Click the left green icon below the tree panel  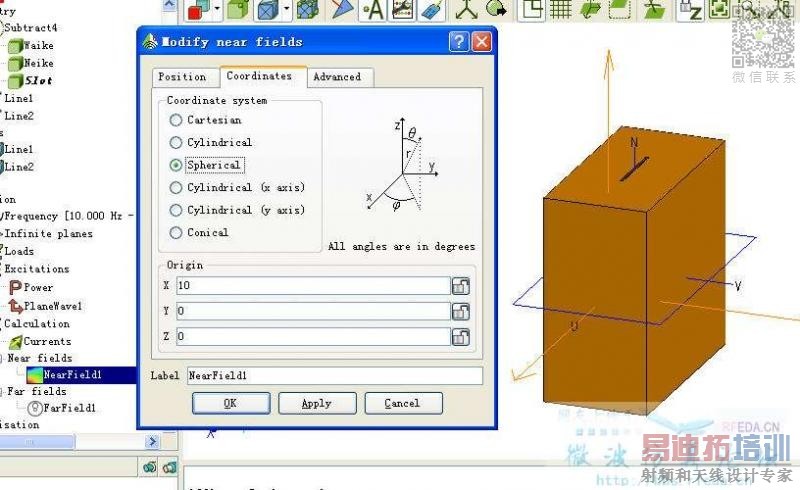tap(149, 467)
